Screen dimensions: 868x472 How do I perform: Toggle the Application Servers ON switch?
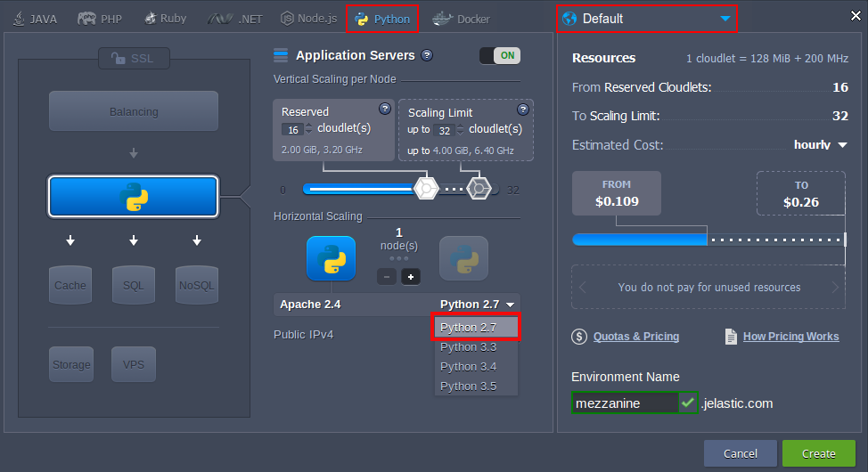pyautogui.click(x=499, y=55)
